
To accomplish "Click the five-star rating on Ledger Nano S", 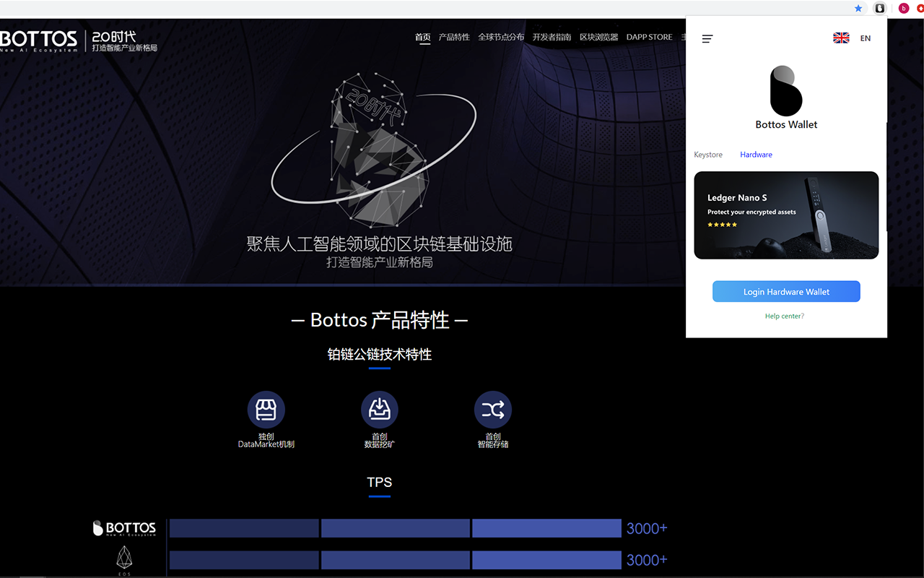I will click(x=722, y=225).
